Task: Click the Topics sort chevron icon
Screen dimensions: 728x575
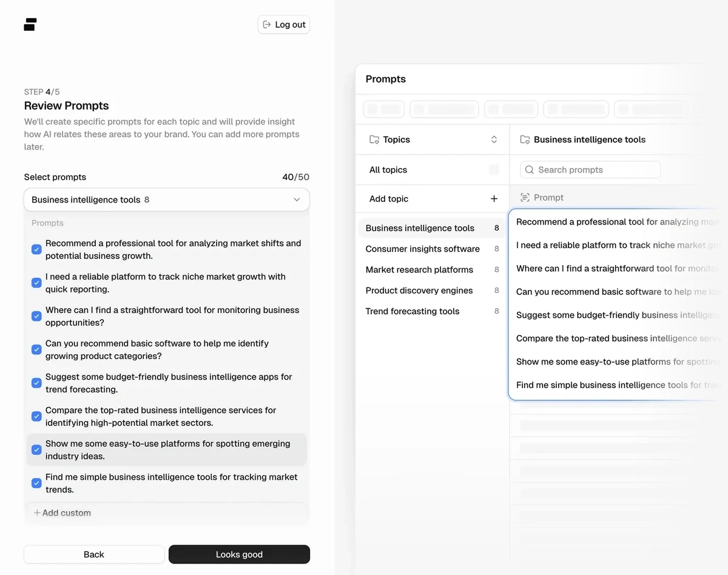Action: [494, 140]
